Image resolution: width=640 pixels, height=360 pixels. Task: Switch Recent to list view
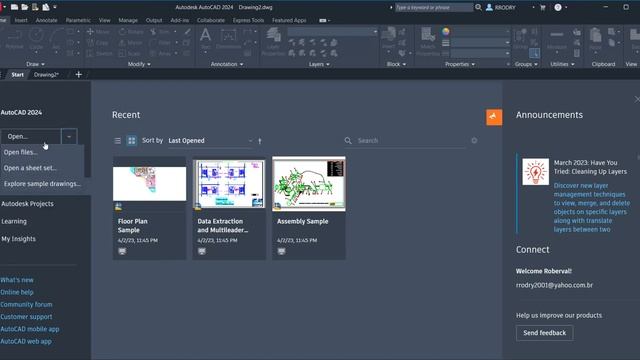[x=118, y=141]
